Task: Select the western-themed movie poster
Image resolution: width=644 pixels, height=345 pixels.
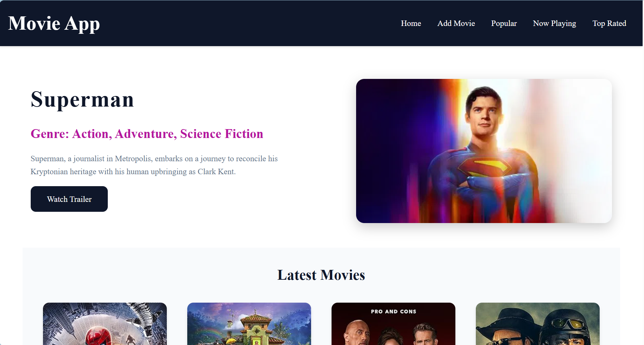Action: tap(537, 324)
